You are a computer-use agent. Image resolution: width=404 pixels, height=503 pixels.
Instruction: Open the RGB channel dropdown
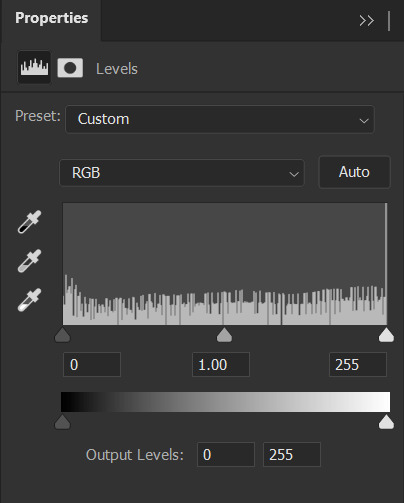[182, 173]
